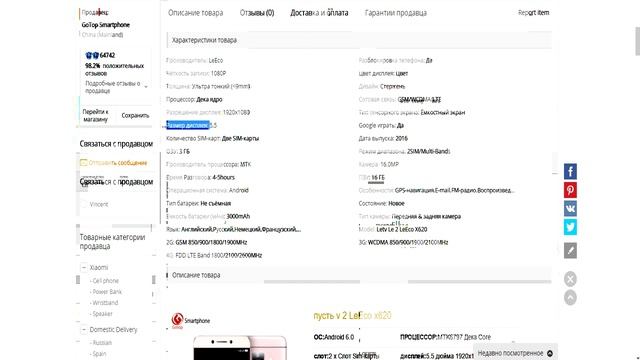The height and width of the screenshot is (360, 640).
Task: Click the release date value 2016
Action: [x=401, y=138]
